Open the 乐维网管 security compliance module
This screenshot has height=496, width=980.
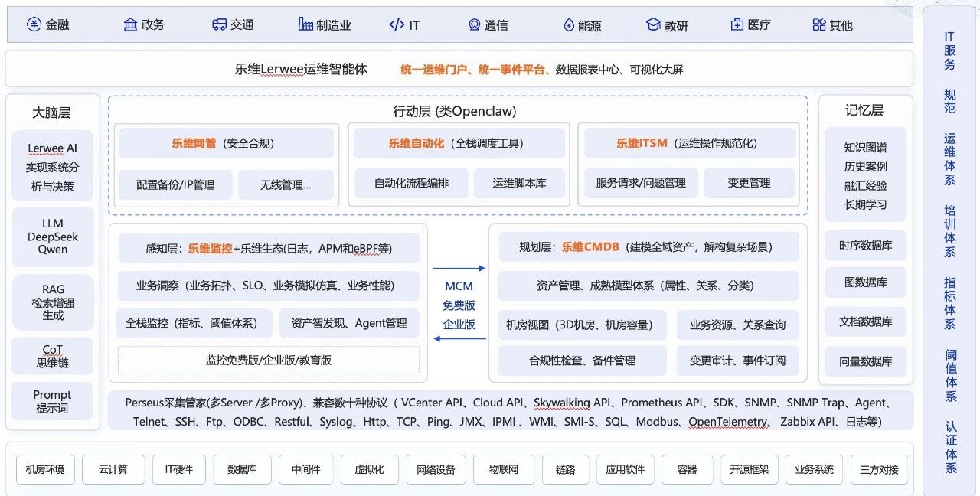pyautogui.click(x=226, y=143)
